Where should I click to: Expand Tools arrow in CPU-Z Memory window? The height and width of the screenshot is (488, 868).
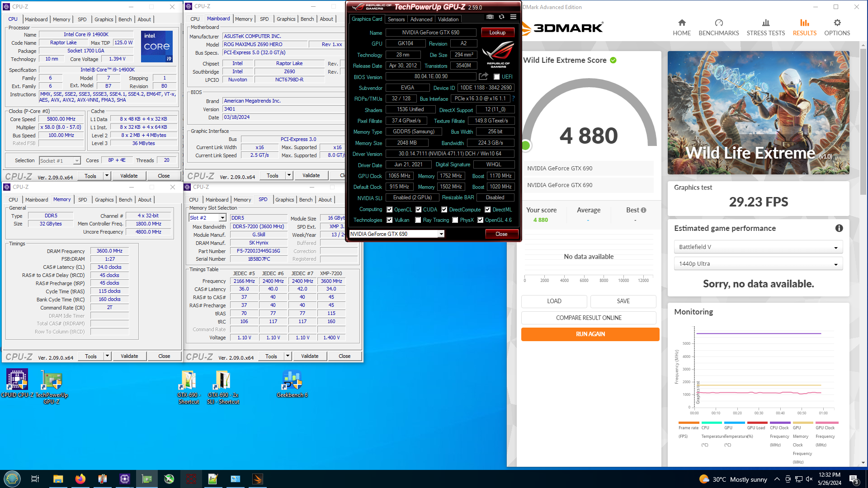108,356
